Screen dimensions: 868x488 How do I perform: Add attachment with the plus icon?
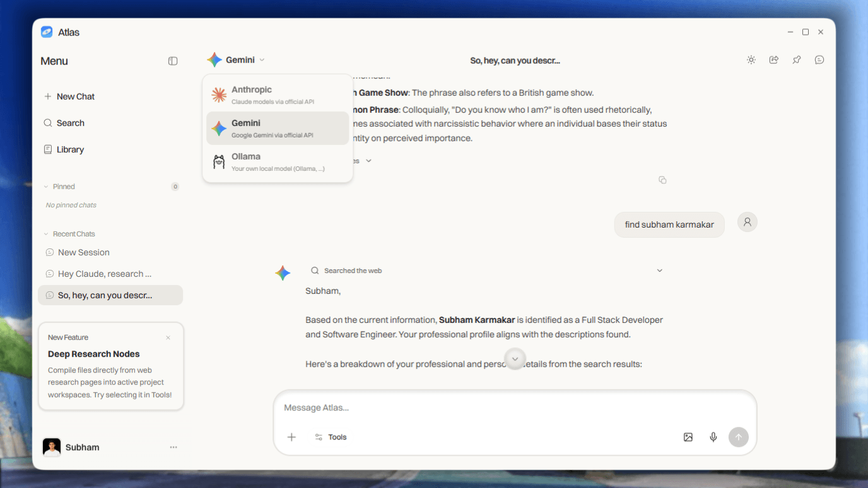tap(291, 437)
